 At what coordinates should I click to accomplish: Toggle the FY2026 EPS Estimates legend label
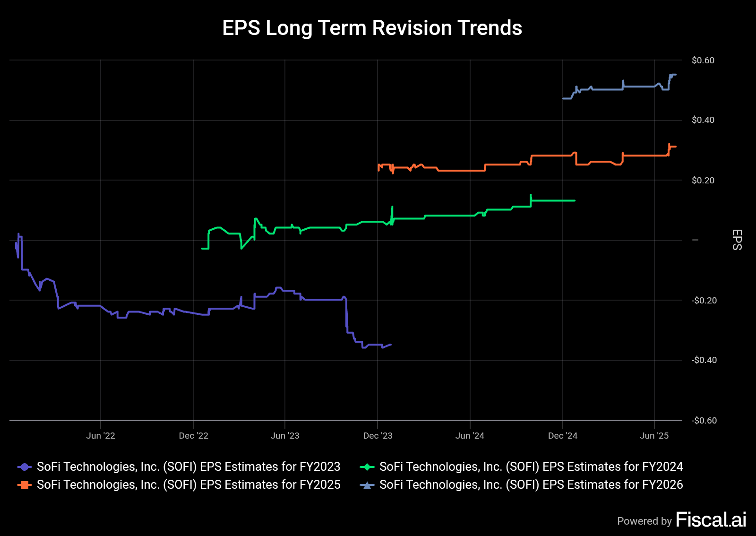[531, 485]
